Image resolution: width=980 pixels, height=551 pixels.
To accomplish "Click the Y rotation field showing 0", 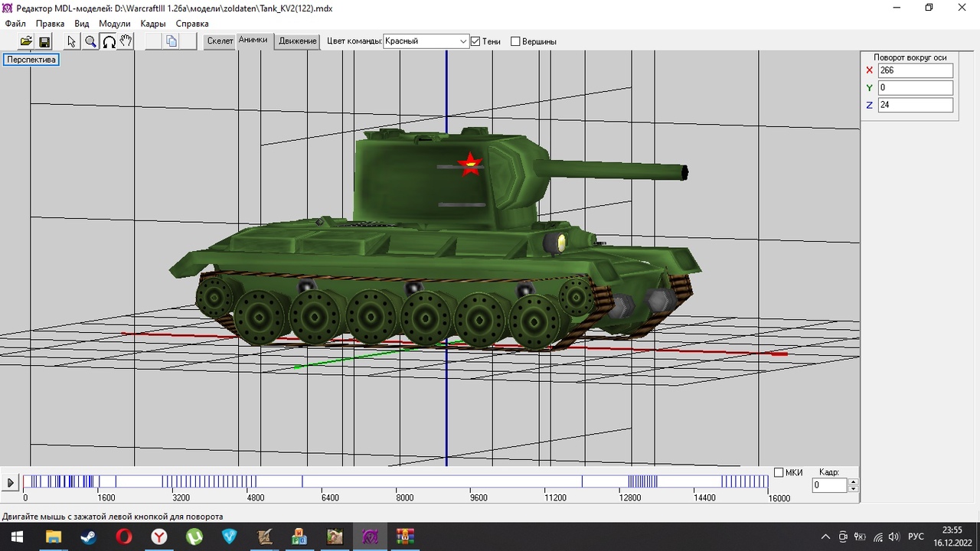I will tap(915, 88).
